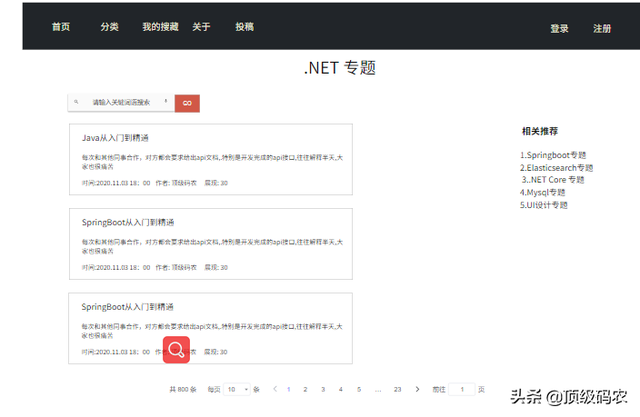Screen dimensions: 640x417
Task: Open the 5.UI设计专题 recommendation
Action: coord(544,205)
